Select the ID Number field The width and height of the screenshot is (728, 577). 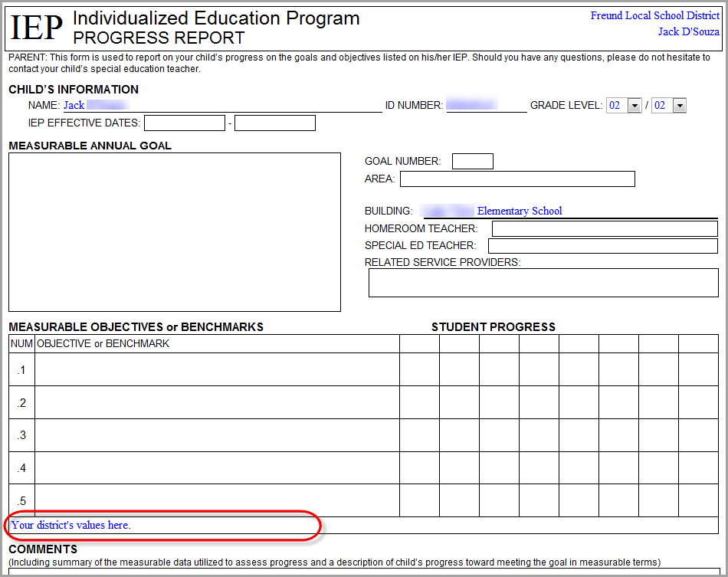486,106
